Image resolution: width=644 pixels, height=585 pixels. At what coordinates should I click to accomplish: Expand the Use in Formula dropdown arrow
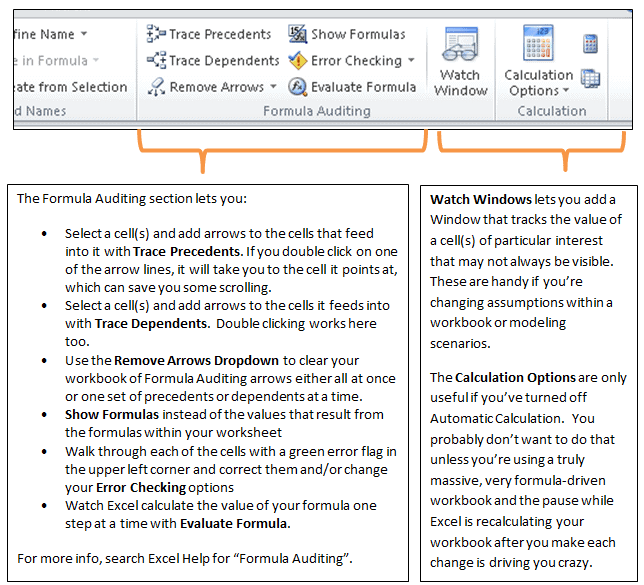coord(96,60)
